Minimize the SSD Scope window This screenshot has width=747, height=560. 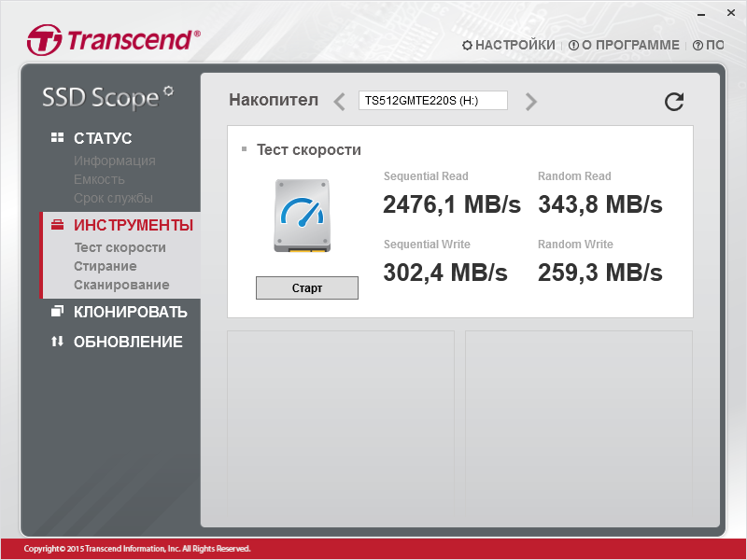701,14
